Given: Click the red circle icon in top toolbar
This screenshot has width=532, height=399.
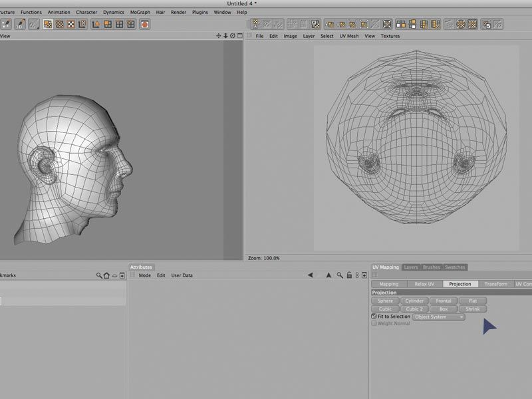Looking at the screenshot, I should click(x=144, y=25).
